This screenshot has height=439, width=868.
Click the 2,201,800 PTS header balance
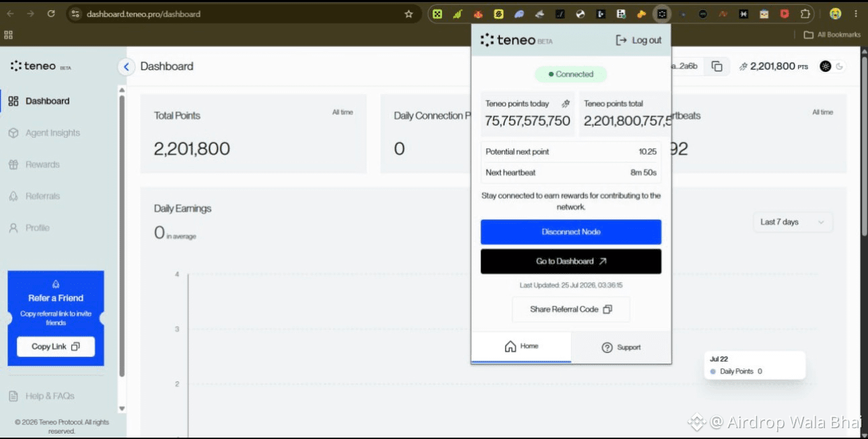[x=773, y=66]
